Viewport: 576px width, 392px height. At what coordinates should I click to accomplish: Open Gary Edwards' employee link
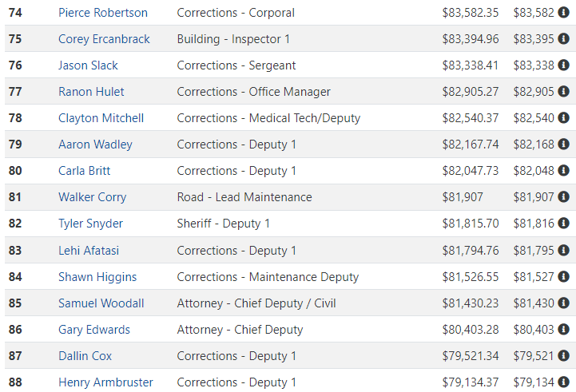point(94,330)
